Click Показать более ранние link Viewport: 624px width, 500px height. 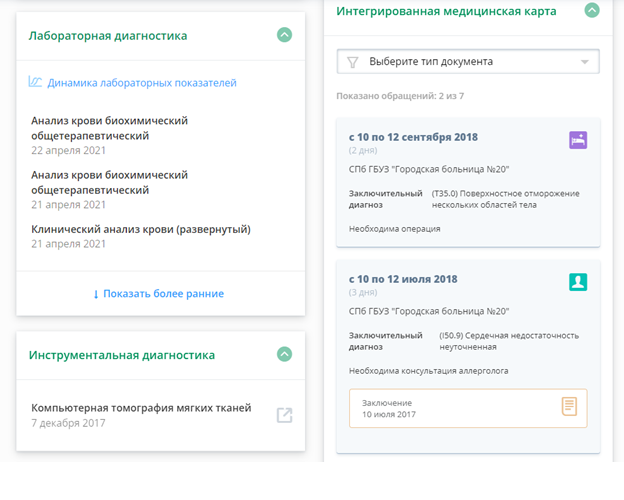click(164, 293)
